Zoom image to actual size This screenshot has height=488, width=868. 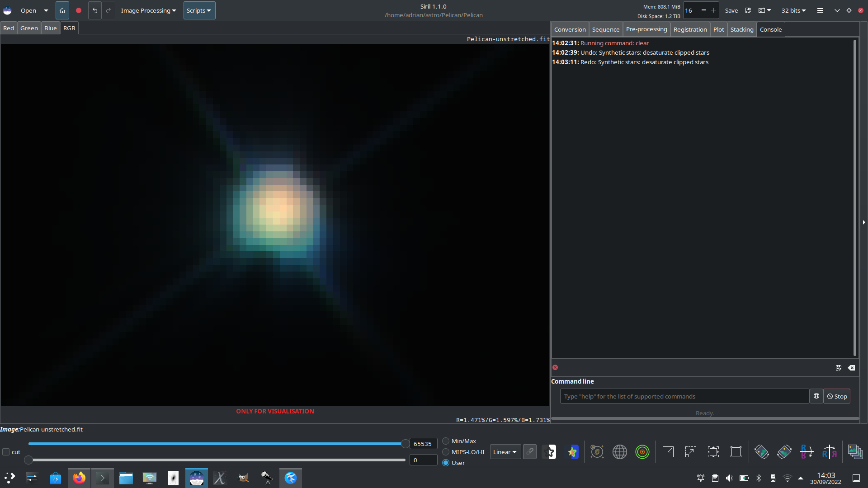coord(736,452)
